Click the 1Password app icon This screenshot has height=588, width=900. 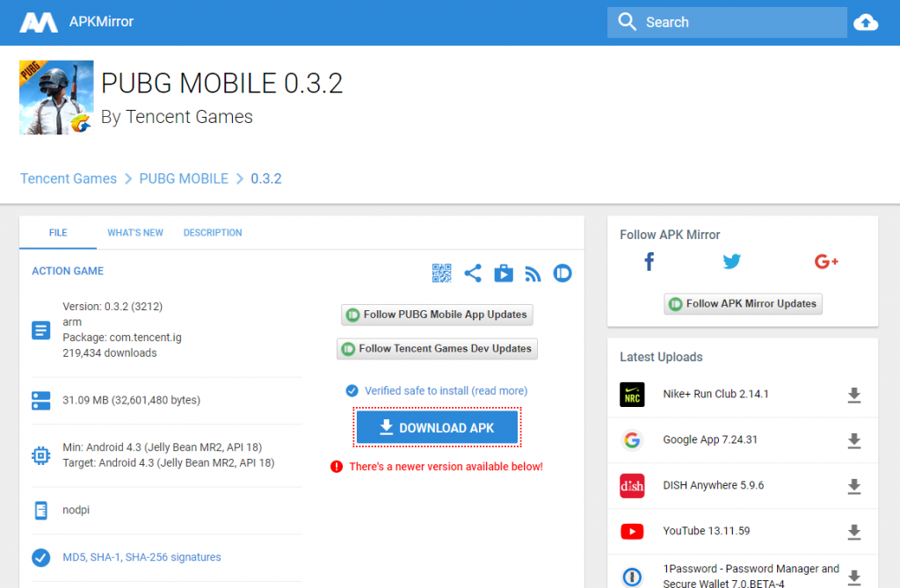(632, 577)
